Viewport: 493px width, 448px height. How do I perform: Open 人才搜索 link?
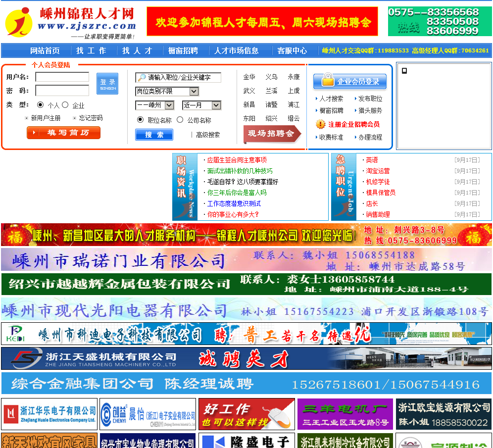coord(332,99)
